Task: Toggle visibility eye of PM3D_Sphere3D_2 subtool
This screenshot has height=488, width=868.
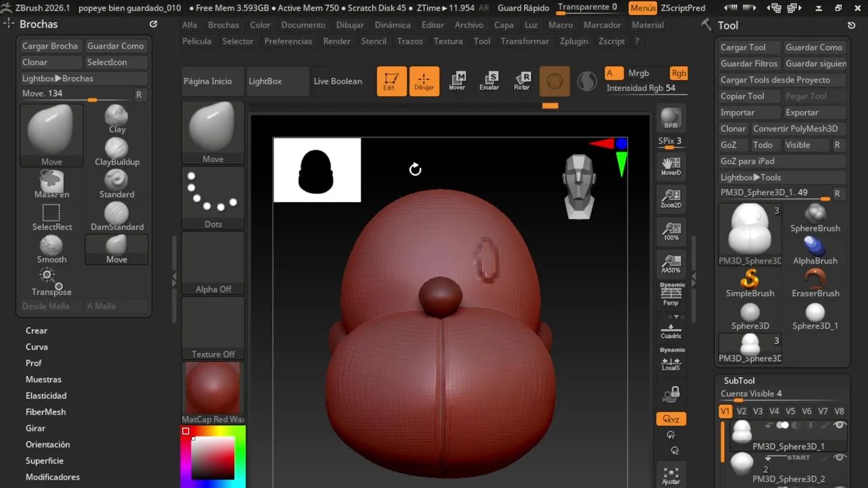Action: 840,457
